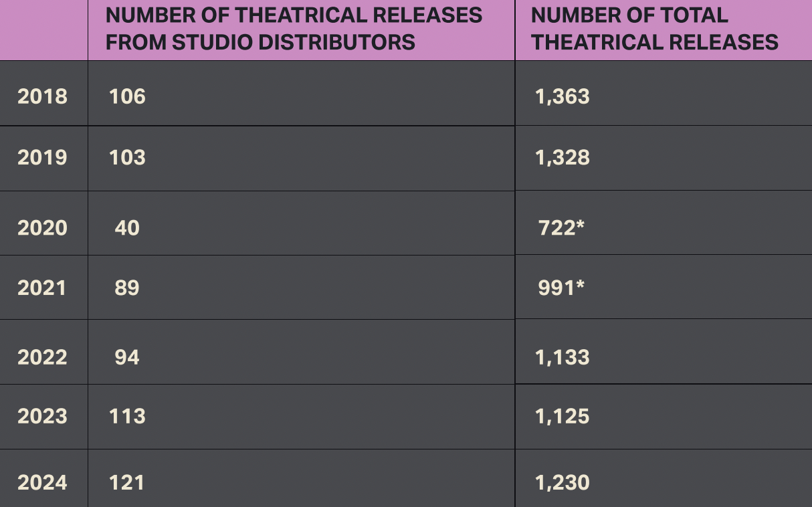Select the 2023 year row label
812x507 pixels.
[x=43, y=416]
